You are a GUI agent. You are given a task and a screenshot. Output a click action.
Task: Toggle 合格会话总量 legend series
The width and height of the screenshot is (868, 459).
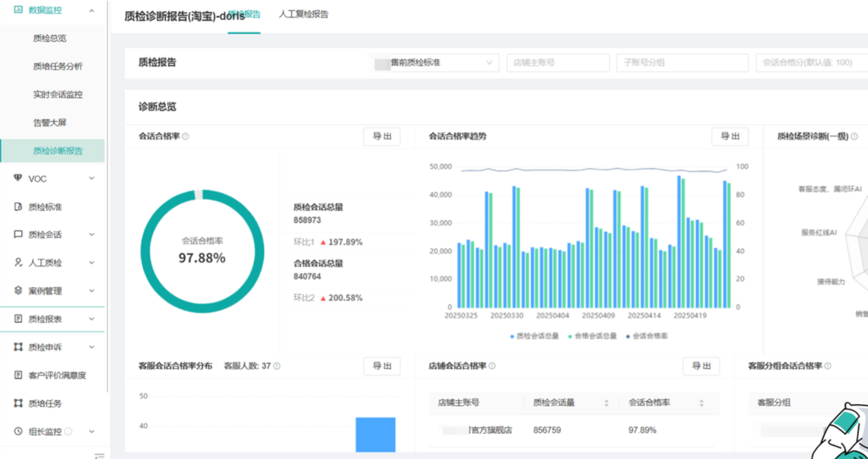click(592, 336)
